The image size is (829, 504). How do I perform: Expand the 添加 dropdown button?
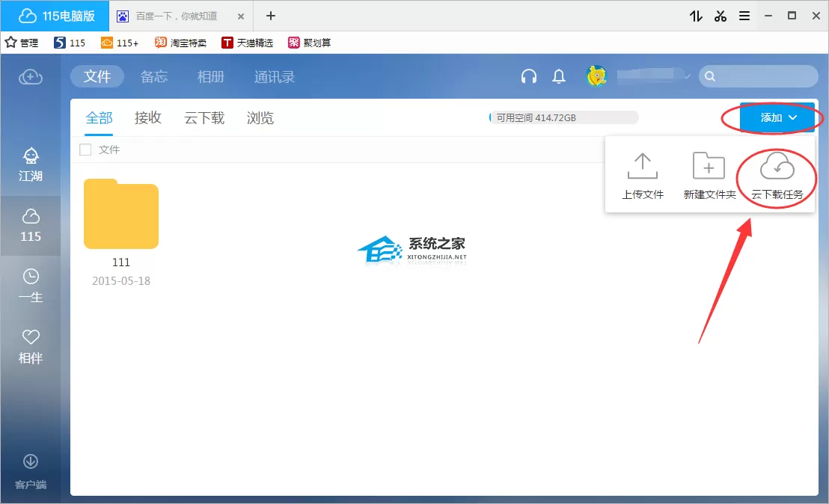click(x=777, y=117)
